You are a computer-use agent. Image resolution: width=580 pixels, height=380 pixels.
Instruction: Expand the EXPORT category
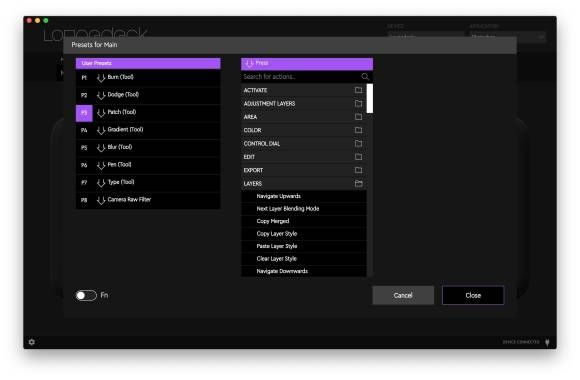pos(303,170)
